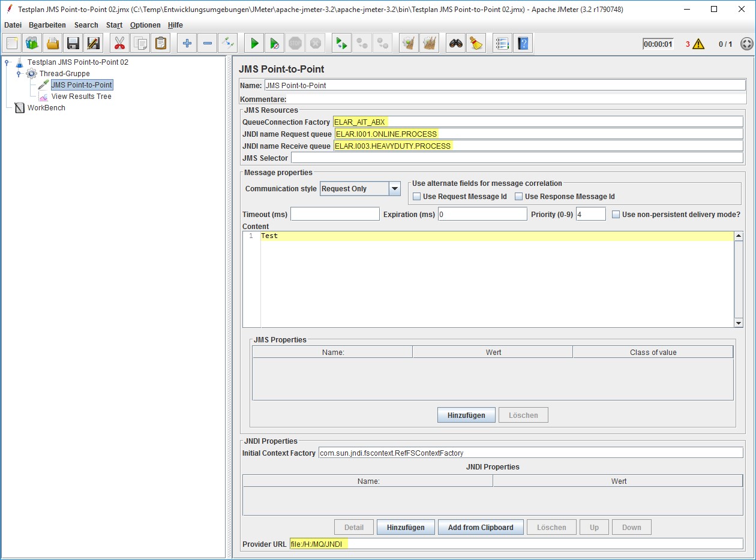Click Start no pauses icon
The height and width of the screenshot is (560, 756).
click(x=275, y=43)
